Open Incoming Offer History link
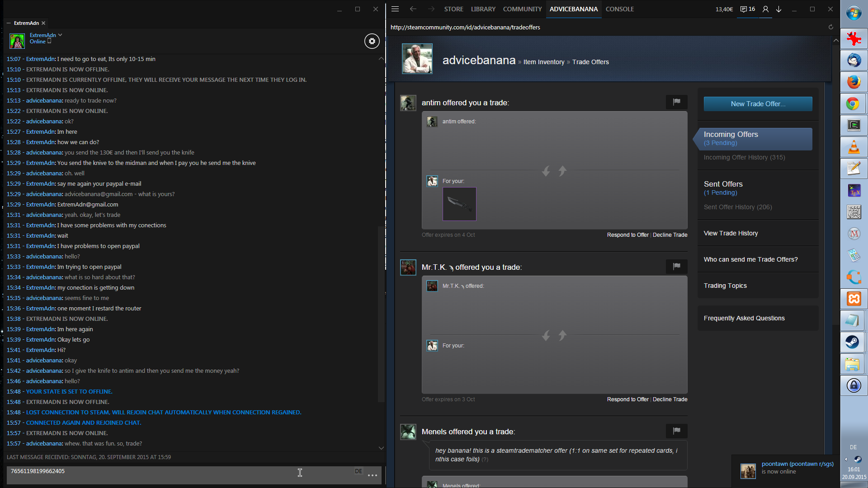Screen dimensions: 868x488 744,157
